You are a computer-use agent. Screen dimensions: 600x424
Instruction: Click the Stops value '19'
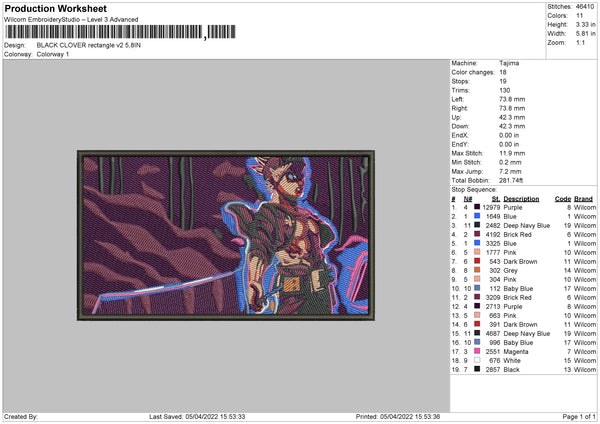click(503, 81)
